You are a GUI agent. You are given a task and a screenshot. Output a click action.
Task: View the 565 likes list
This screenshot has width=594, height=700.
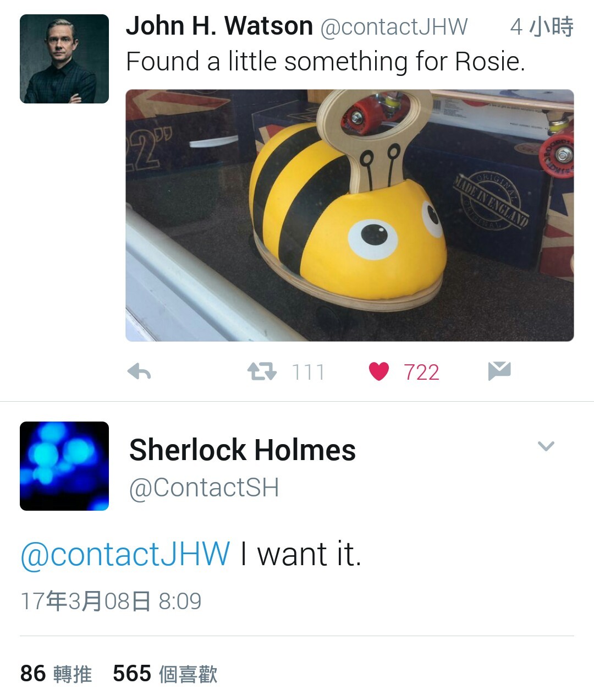[165, 674]
